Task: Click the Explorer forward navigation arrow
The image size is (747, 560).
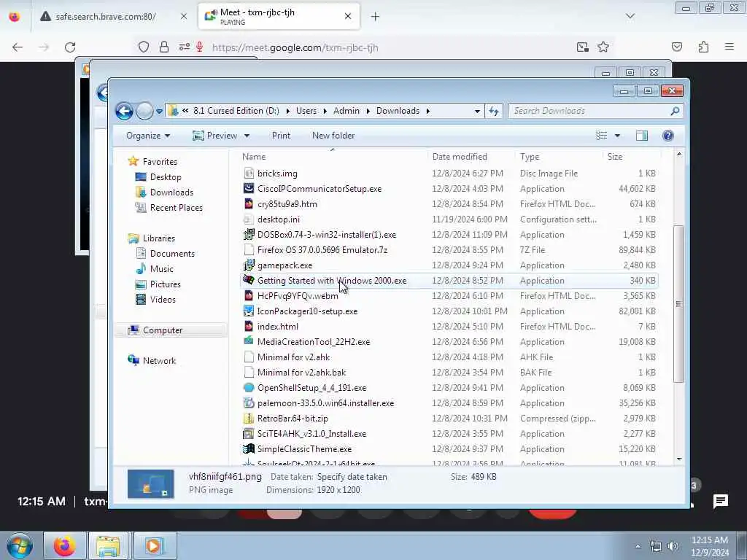Action: [x=144, y=111]
